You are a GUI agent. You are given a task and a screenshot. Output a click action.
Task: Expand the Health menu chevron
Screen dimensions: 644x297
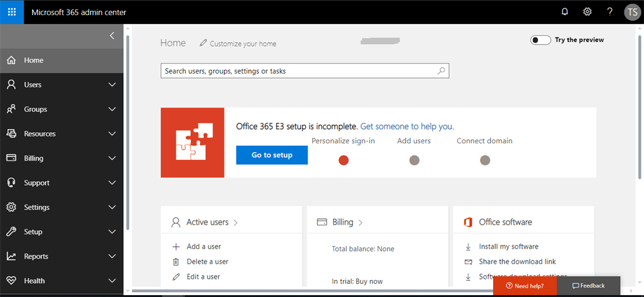(x=112, y=281)
